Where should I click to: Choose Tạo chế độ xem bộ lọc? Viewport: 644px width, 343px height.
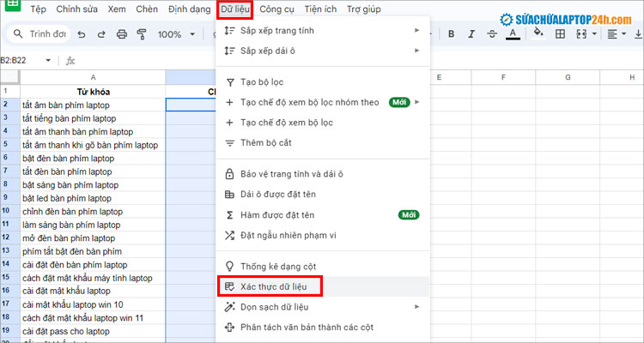point(323,123)
